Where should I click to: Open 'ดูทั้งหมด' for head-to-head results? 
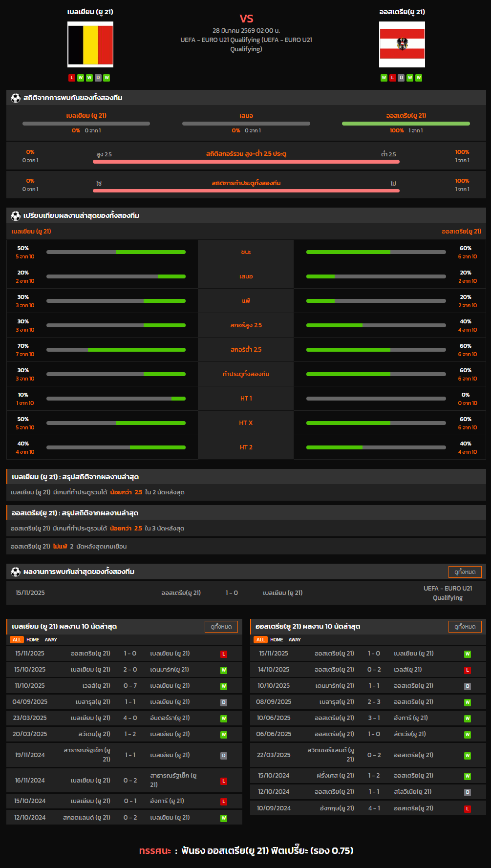[x=465, y=572]
